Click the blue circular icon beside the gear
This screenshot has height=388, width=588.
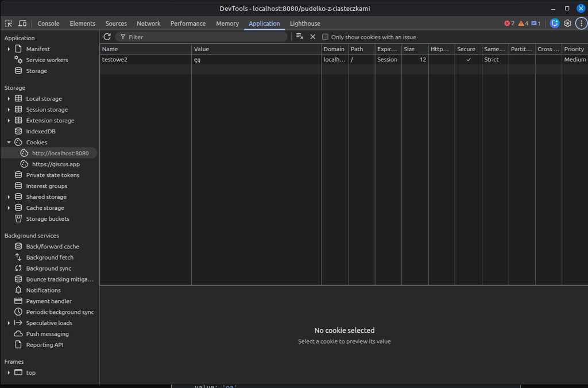(x=554, y=23)
